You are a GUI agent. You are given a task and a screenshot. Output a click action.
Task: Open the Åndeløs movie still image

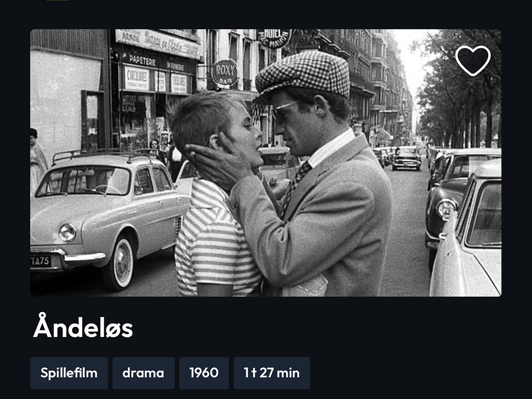click(x=266, y=163)
